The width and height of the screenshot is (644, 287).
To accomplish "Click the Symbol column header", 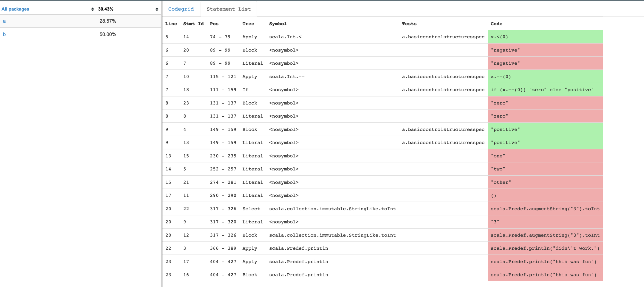I will coord(278,24).
